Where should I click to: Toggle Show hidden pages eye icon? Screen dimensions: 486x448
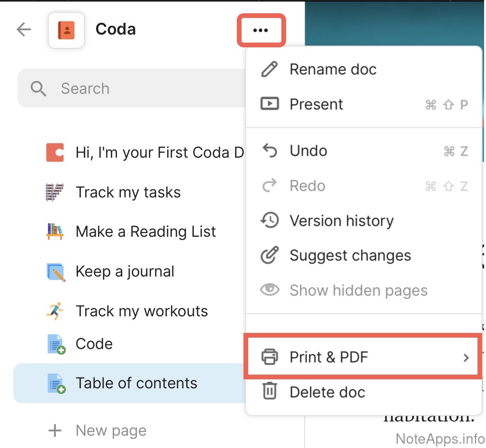pos(270,290)
